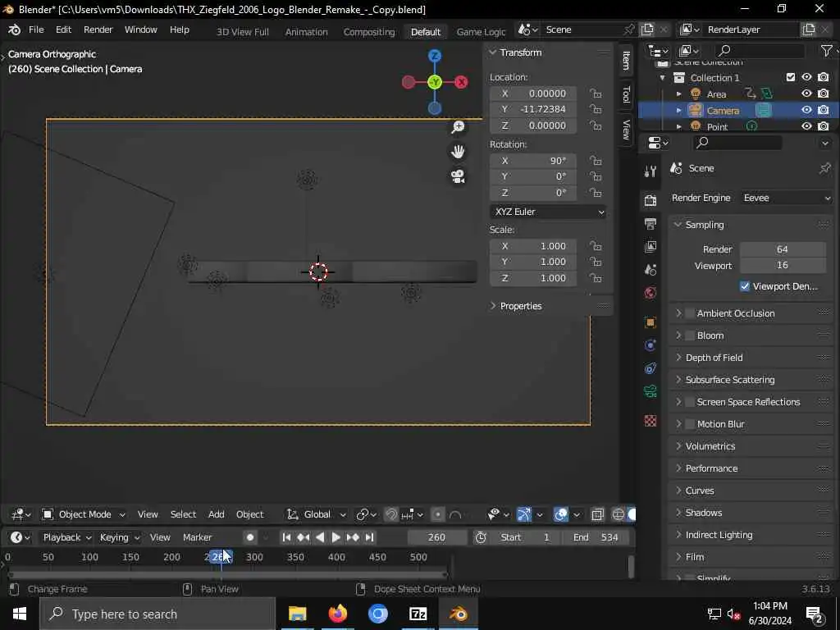This screenshot has height=630, width=840.
Task: Open the Render properties tab icon
Action: [x=651, y=200]
